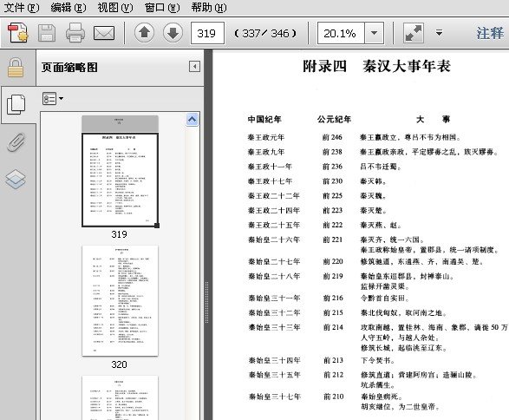Open the 文件(F) menu

pos(22,7)
